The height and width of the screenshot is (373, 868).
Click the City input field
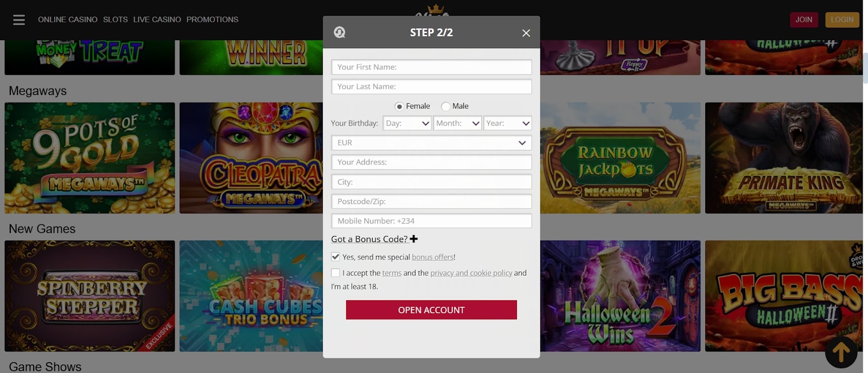point(431,182)
